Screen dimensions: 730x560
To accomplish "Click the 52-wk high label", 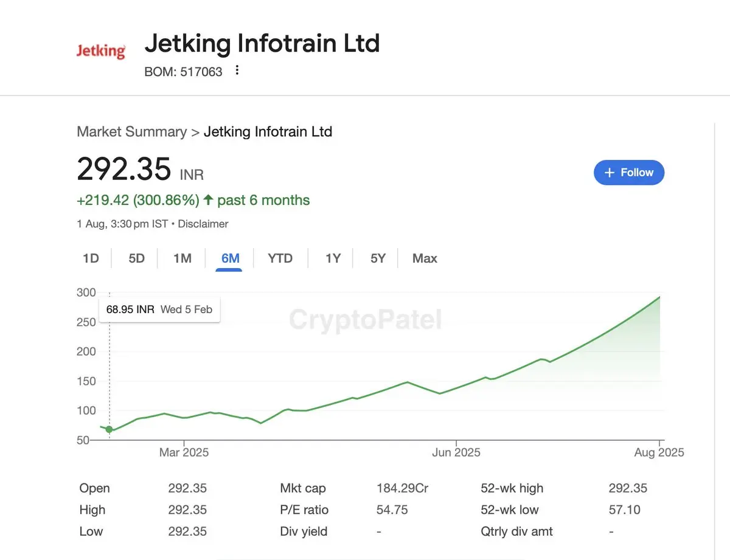I will 512,488.
